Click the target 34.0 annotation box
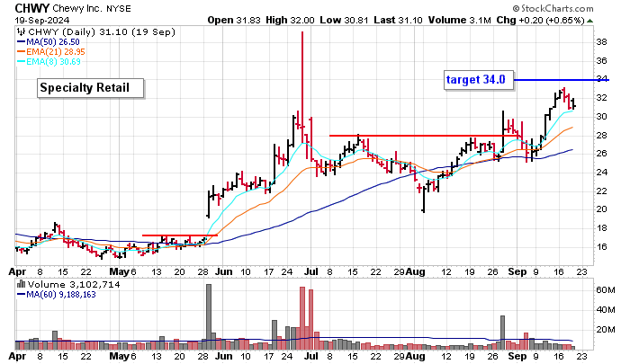 (479, 80)
